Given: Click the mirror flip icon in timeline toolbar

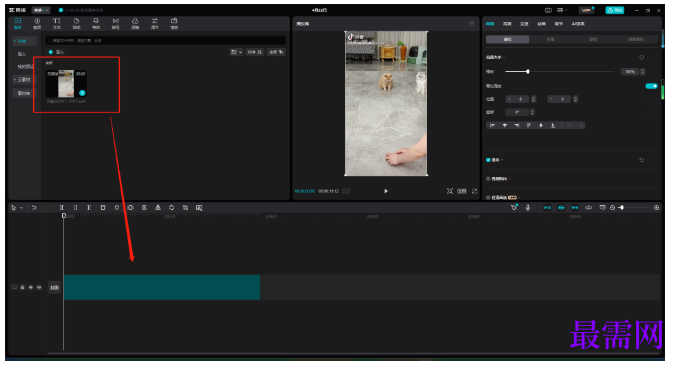Looking at the screenshot, I should point(158,208).
